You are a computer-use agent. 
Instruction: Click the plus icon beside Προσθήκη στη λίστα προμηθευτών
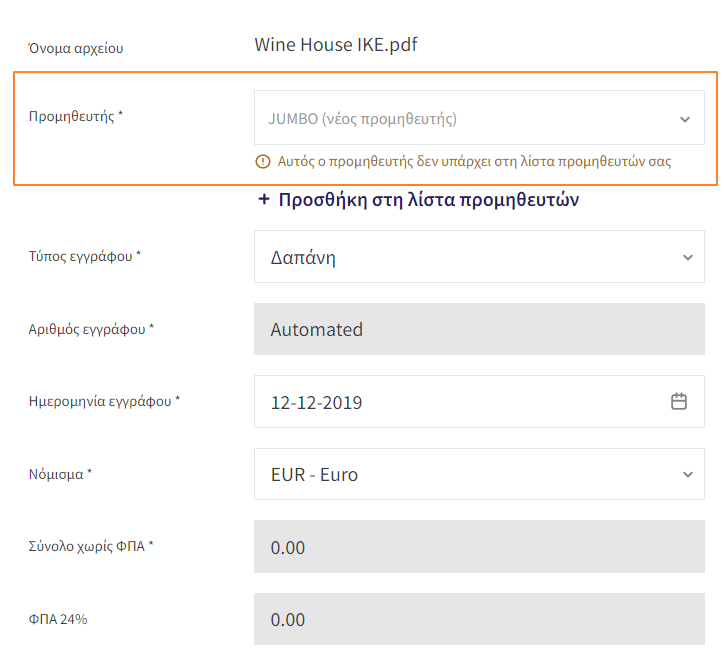264,199
